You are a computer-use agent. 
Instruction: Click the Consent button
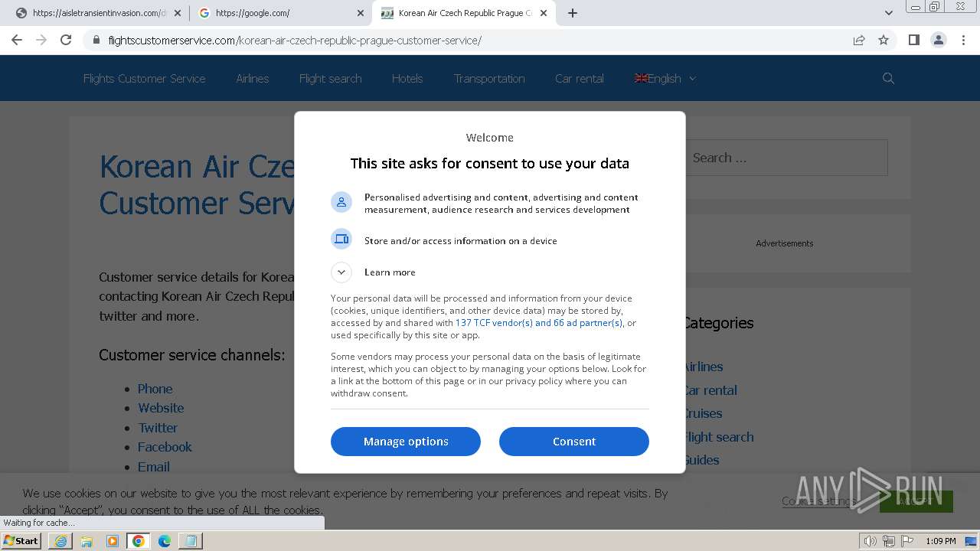(574, 442)
